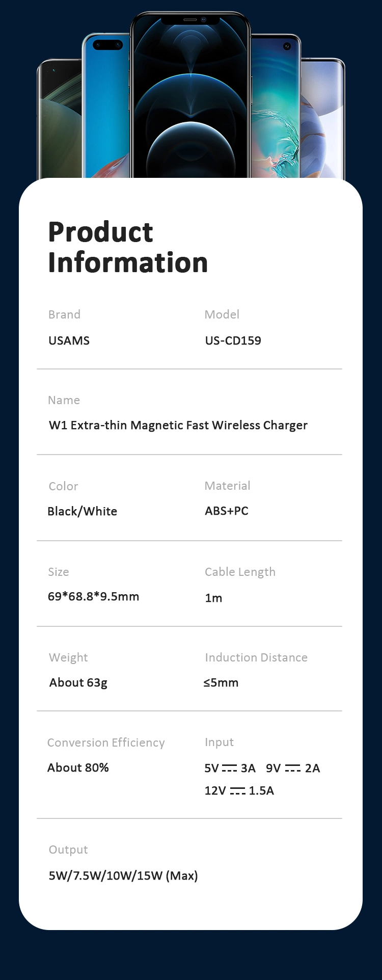This screenshot has width=382, height=980.
Task: Select the USAMS brand value
Action: (69, 340)
